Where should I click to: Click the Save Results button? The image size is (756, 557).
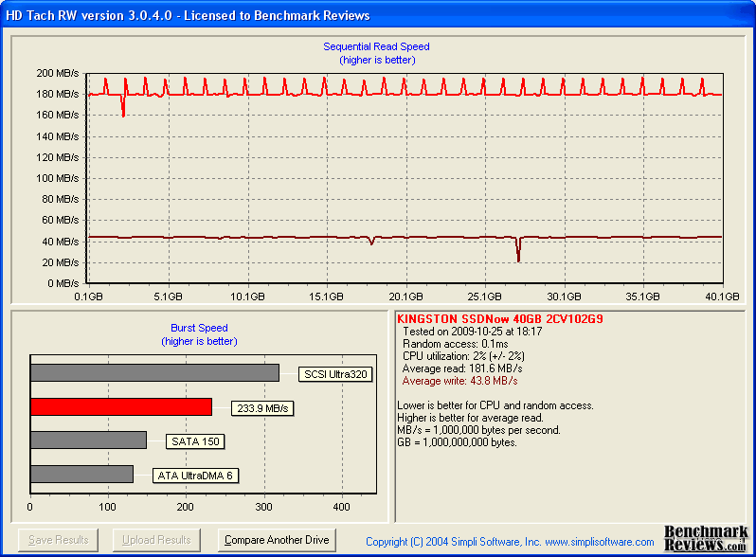(59, 540)
